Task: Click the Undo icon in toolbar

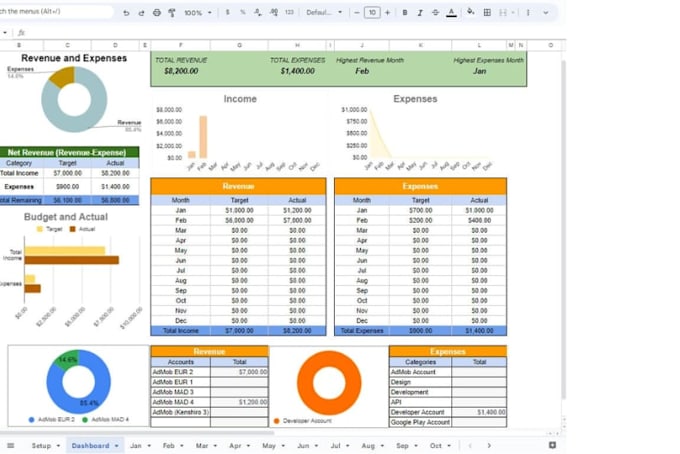Action: tap(126, 13)
